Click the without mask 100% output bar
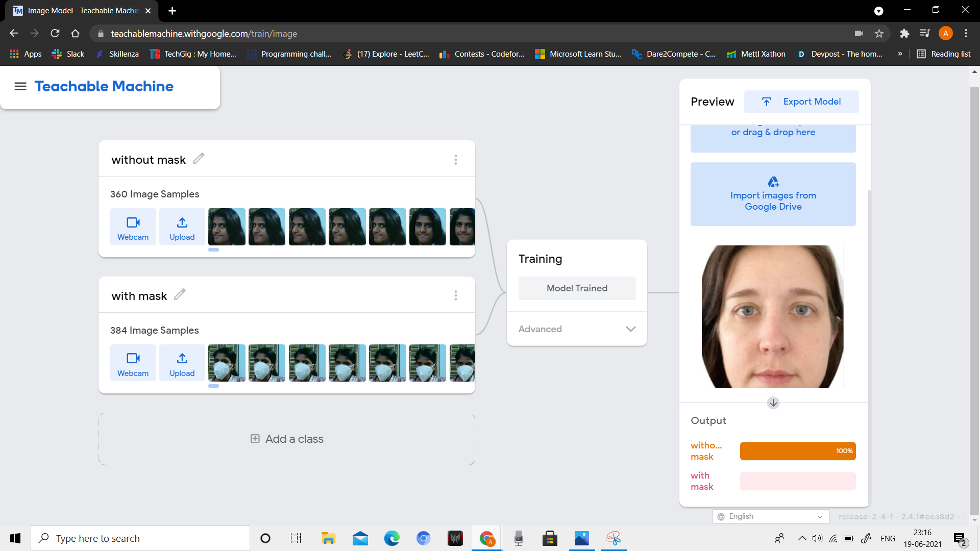 [x=797, y=451]
